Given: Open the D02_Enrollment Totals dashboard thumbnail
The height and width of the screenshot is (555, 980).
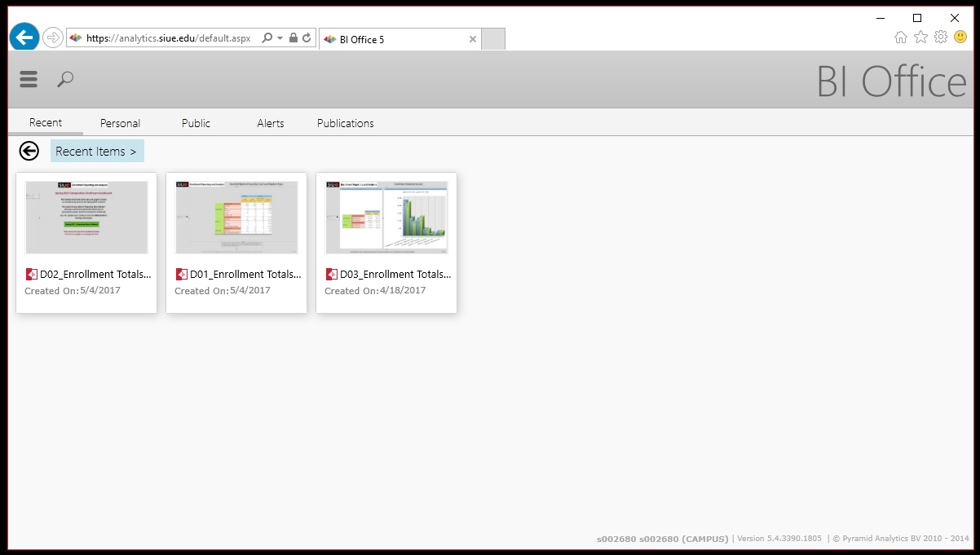Looking at the screenshot, I should (86, 218).
